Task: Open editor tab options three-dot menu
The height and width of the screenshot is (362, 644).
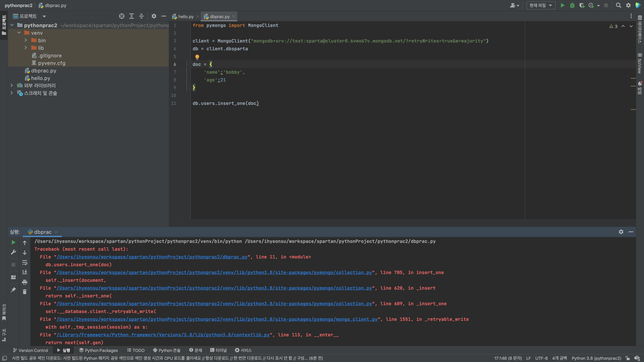Action: (x=631, y=16)
